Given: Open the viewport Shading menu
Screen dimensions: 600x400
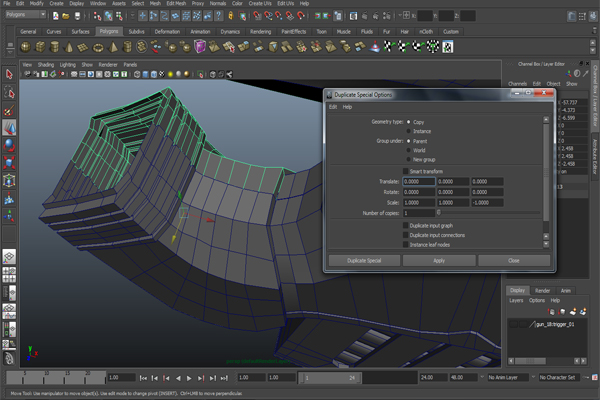Looking at the screenshot, I should [x=46, y=65].
